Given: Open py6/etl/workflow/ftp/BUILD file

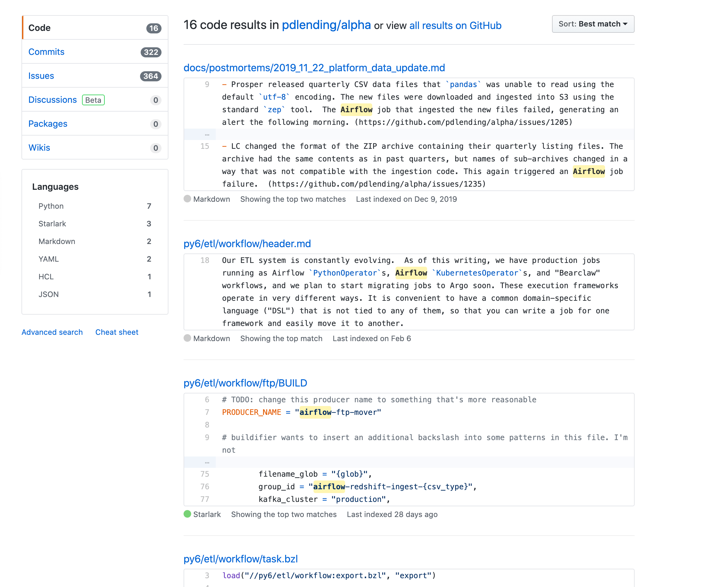Looking at the screenshot, I should [x=245, y=383].
